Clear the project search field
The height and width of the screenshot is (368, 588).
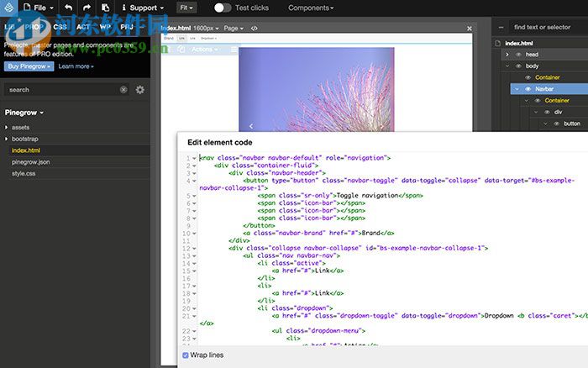[x=123, y=90]
